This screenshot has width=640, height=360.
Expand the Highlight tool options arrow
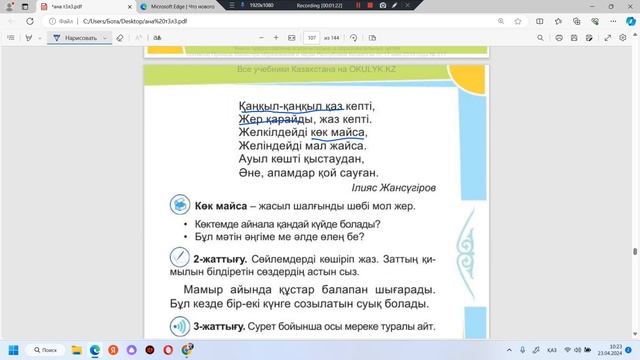(40, 38)
